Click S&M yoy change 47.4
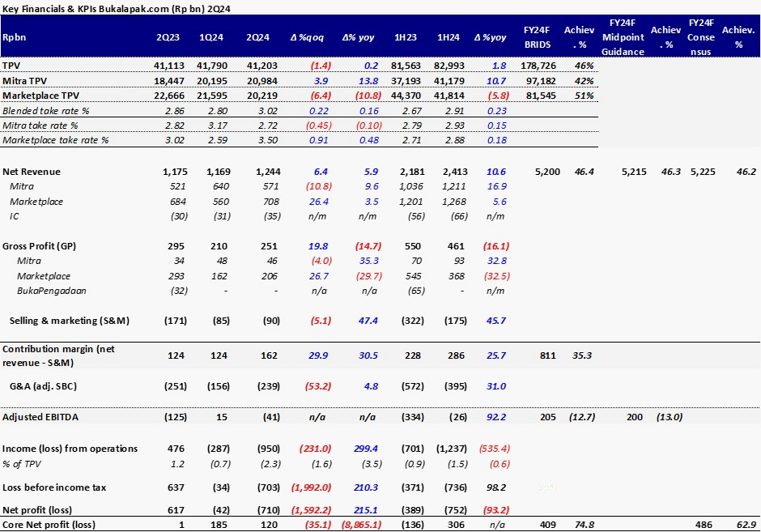 pyautogui.click(x=368, y=321)
